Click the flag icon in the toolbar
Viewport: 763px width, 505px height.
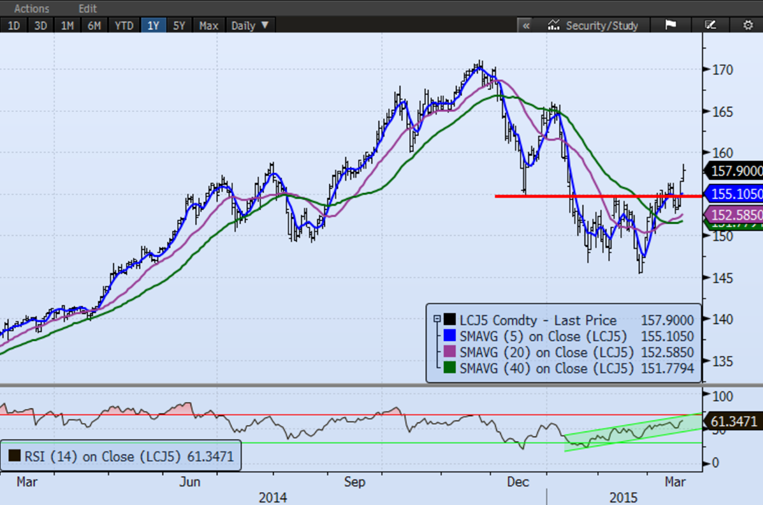click(671, 25)
